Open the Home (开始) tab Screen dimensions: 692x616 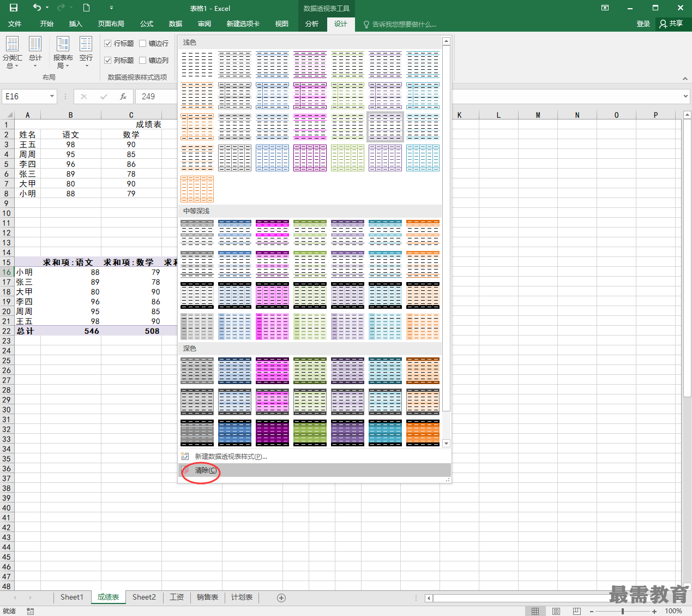46,24
